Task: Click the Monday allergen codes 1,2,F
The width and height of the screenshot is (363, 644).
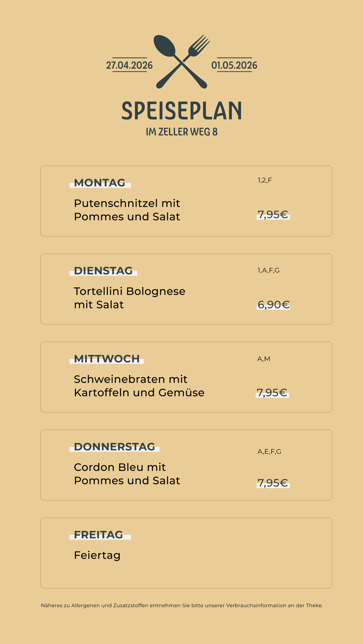Action: (265, 180)
